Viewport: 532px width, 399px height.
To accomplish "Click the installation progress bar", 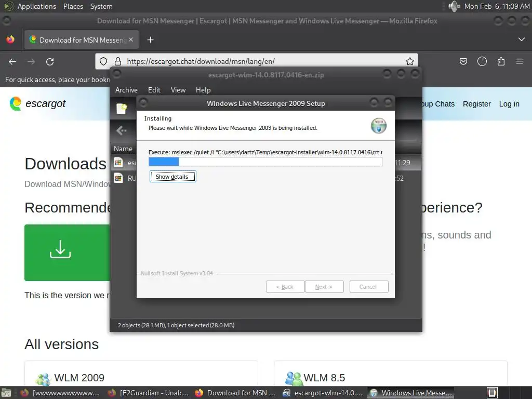I will click(x=265, y=162).
